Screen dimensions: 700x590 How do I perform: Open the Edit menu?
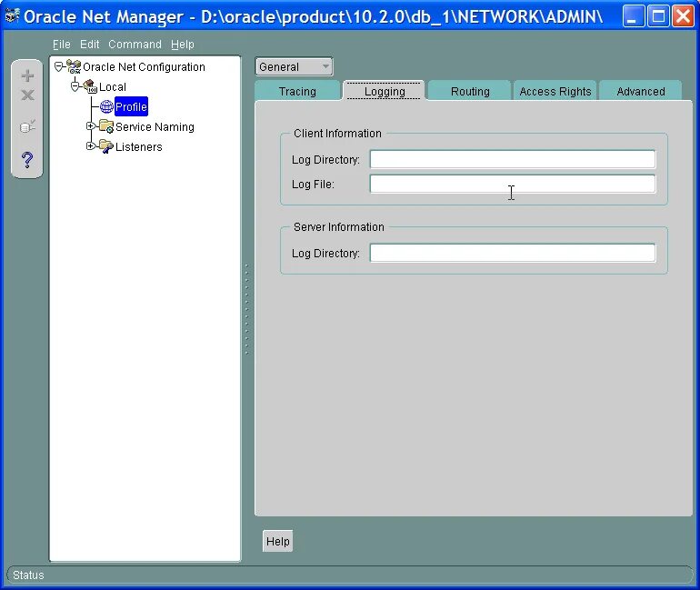point(89,45)
